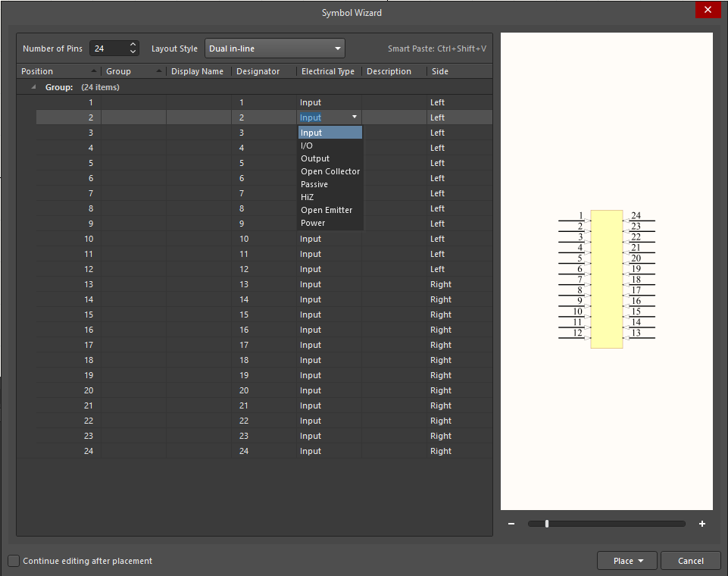This screenshot has width=728, height=576.
Task: Click the Designator cell of pin 5
Action: pyautogui.click(x=264, y=163)
